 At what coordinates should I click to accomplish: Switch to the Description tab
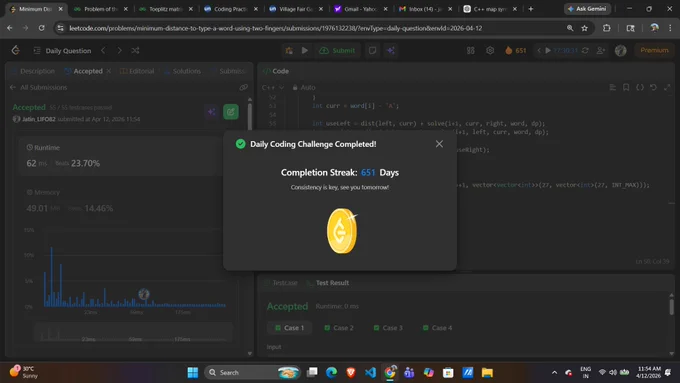33,71
